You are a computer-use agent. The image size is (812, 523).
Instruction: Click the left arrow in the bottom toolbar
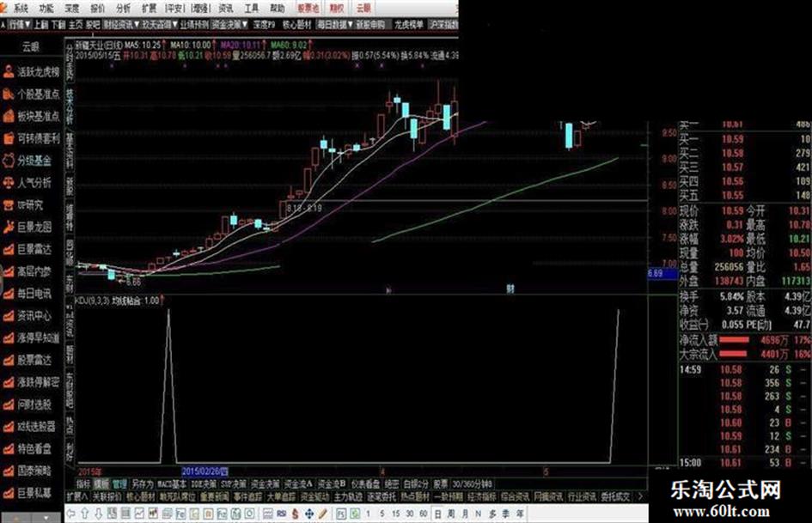point(71,514)
